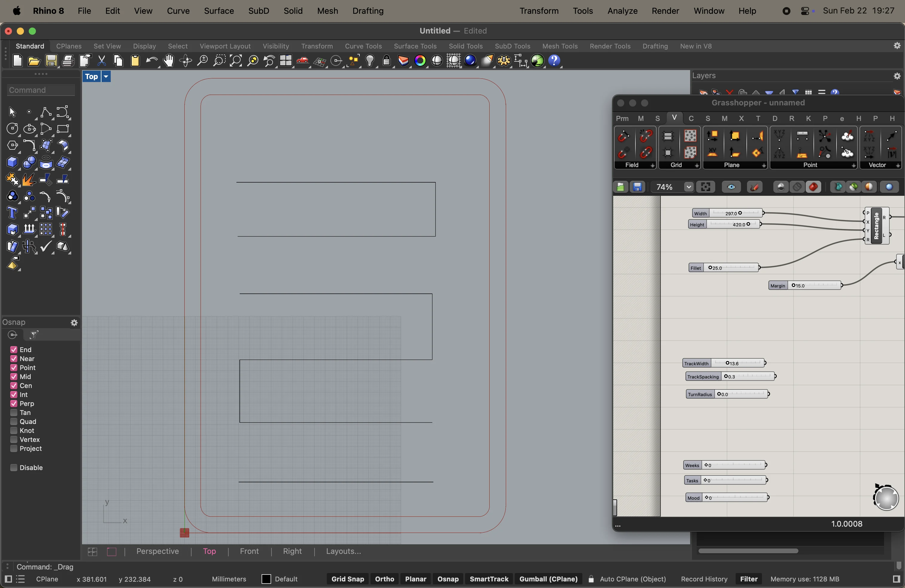Click the Grasshopper preview eye icon
This screenshot has width=905, height=588.
[731, 187]
